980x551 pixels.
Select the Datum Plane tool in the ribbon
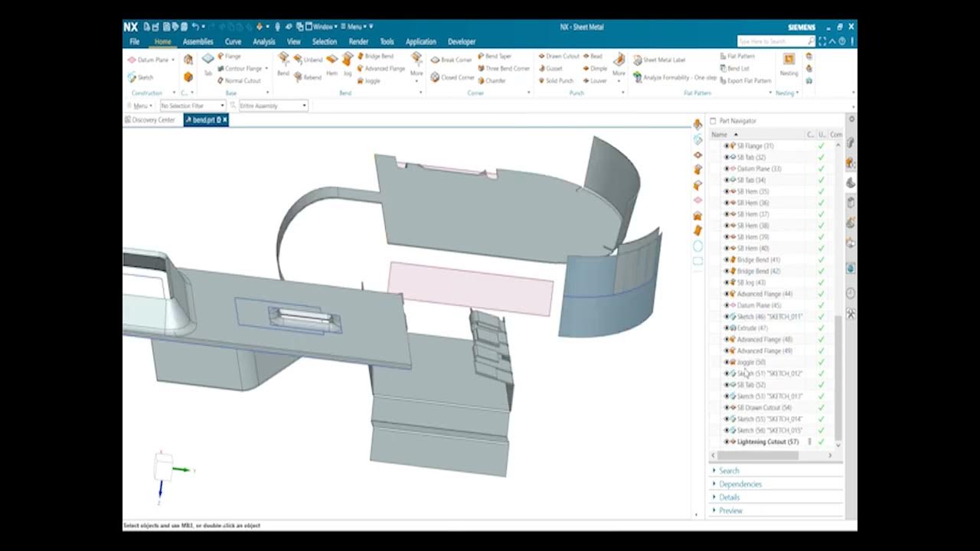(149, 60)
